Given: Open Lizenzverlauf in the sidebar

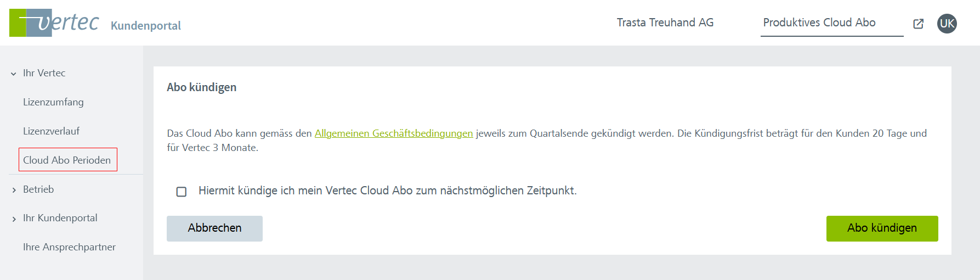Looking at the screenshot, I should coord(51,131).
